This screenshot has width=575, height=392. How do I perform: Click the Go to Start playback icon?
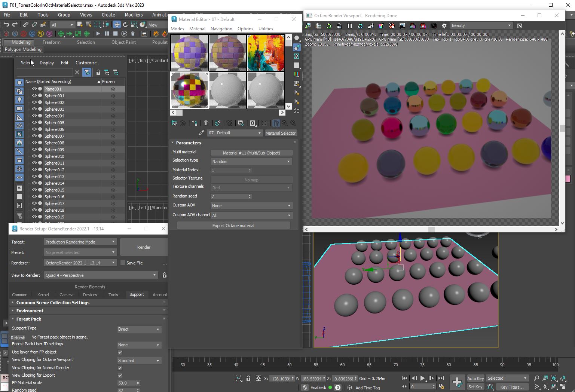coord(404,378)
